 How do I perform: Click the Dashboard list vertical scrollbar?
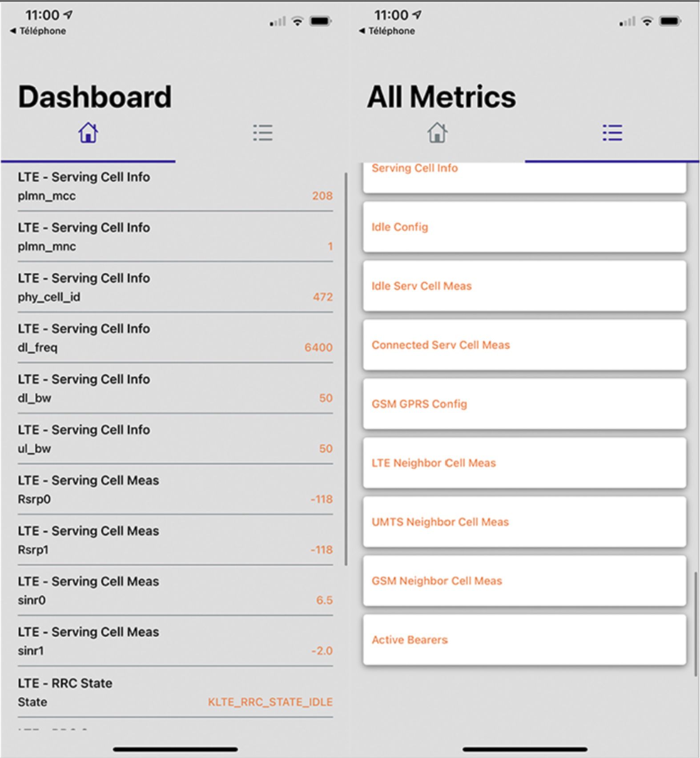tap(346, 369)
